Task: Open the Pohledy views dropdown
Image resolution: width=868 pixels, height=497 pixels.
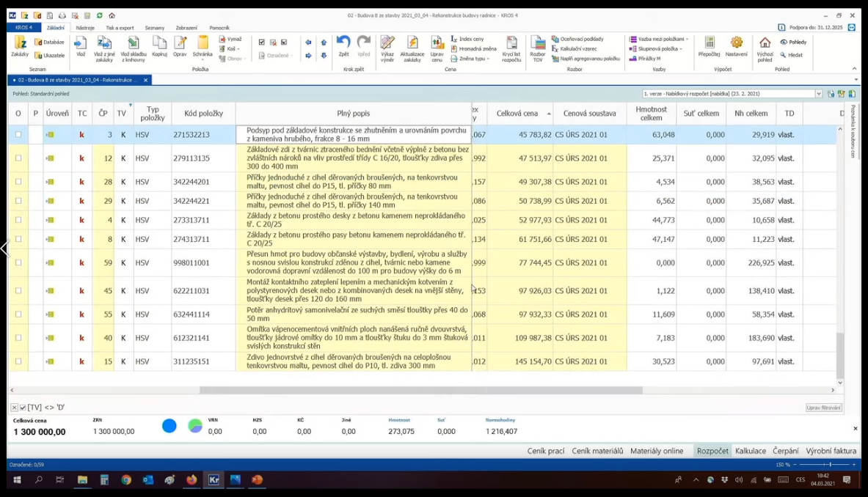Action: coord(794,42)
